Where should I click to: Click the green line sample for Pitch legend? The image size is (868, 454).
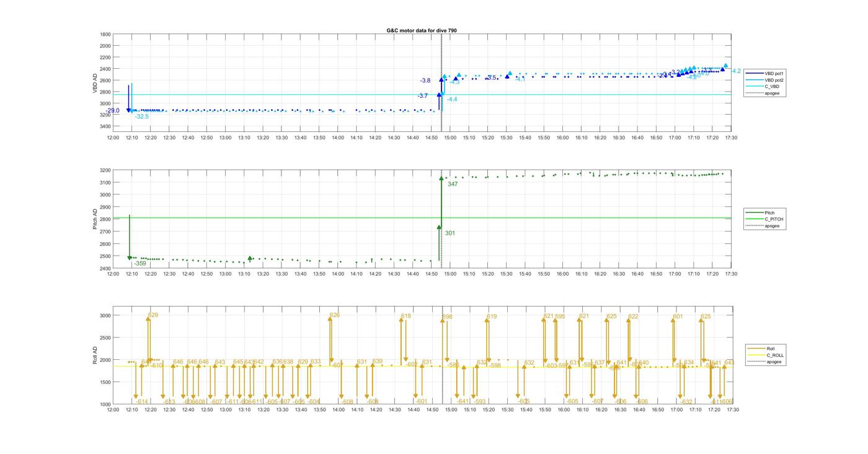click(x=754, y=212)
